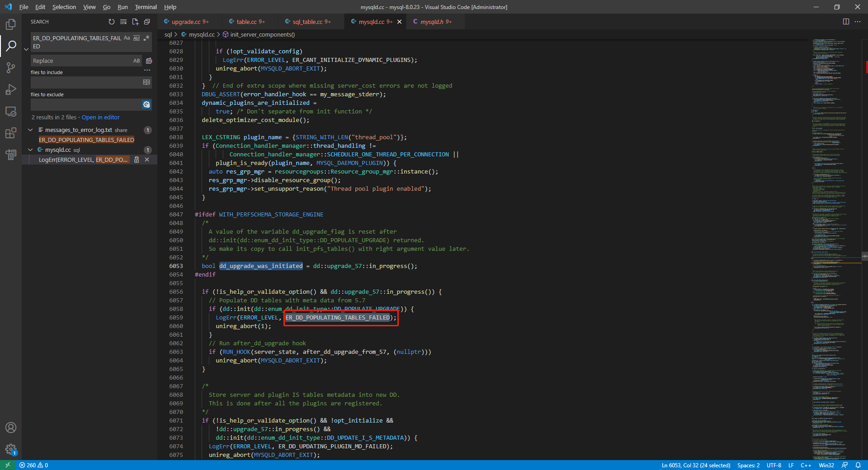Open the Explorer view in activity bar
This screenshot has width=868, height=470.
pos(11,24)
